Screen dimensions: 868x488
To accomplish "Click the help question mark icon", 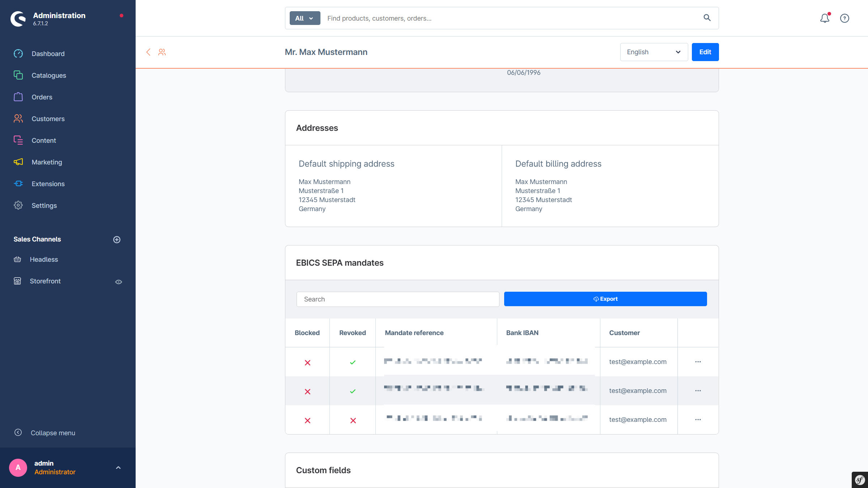I will pos(844,18).
